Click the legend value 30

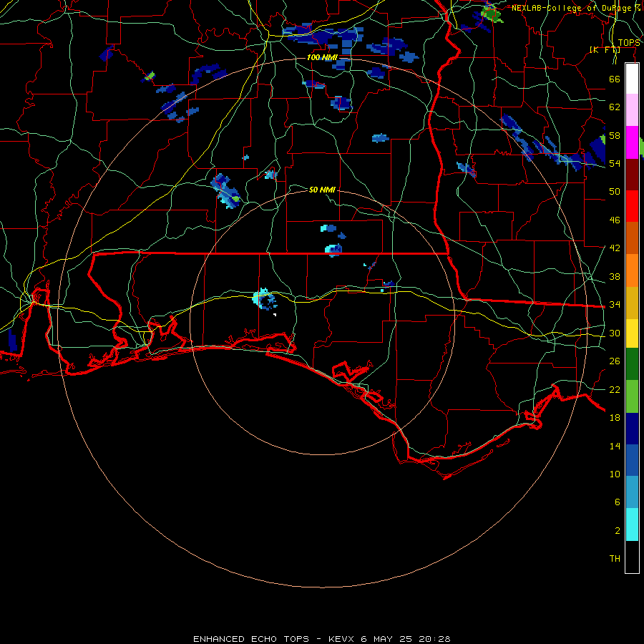coord(615,333)
